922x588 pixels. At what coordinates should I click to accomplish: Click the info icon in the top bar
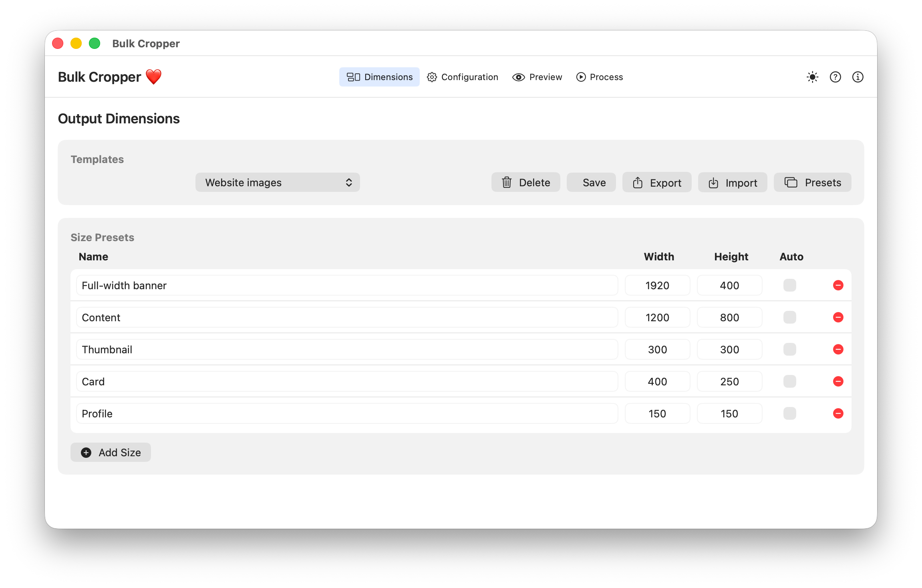[x=858, y=77]
